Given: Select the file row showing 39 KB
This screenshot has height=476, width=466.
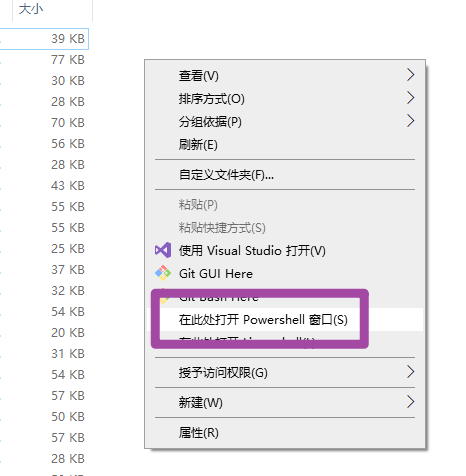Looking at the screenshot, I should coord(44,39).
